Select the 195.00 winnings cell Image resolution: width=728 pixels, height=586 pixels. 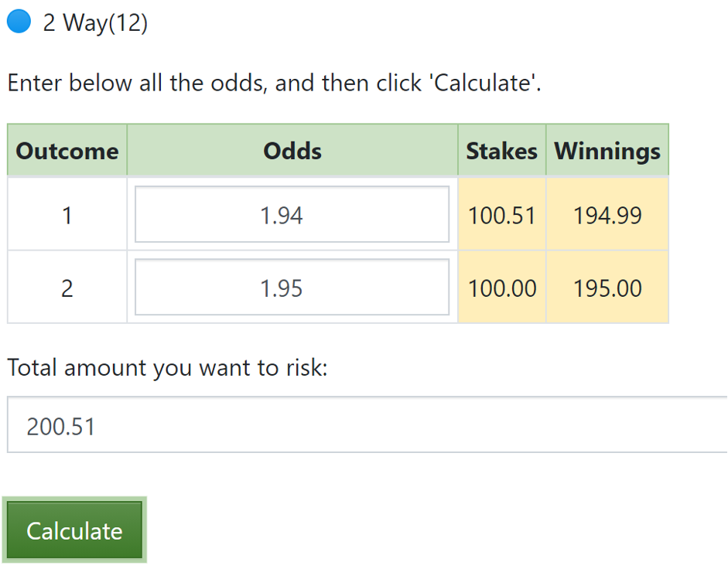607,288
